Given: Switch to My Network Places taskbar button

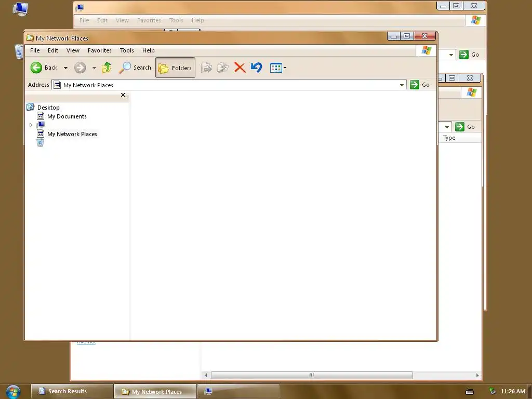Looking at the screenshot, I should coord(155,392).
